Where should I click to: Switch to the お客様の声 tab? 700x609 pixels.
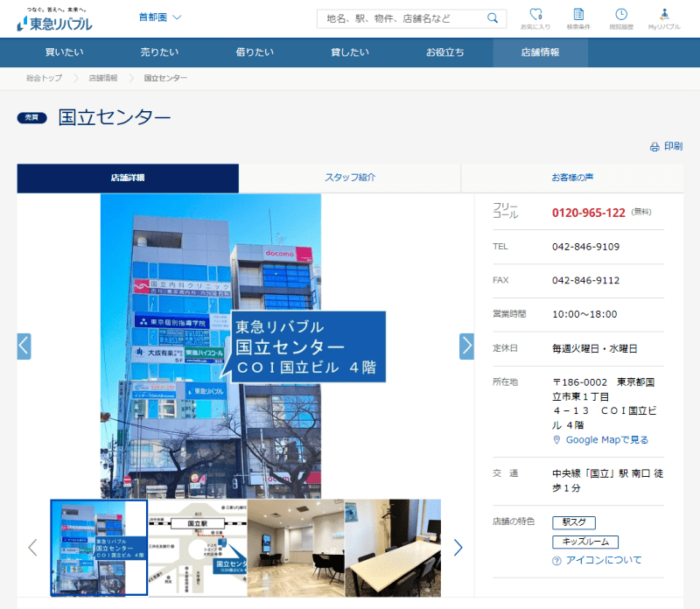[572, 178]
